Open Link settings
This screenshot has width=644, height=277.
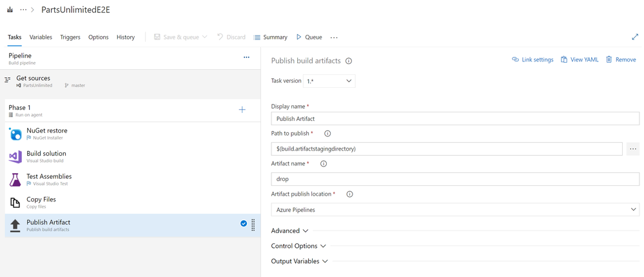pos(532,59)
